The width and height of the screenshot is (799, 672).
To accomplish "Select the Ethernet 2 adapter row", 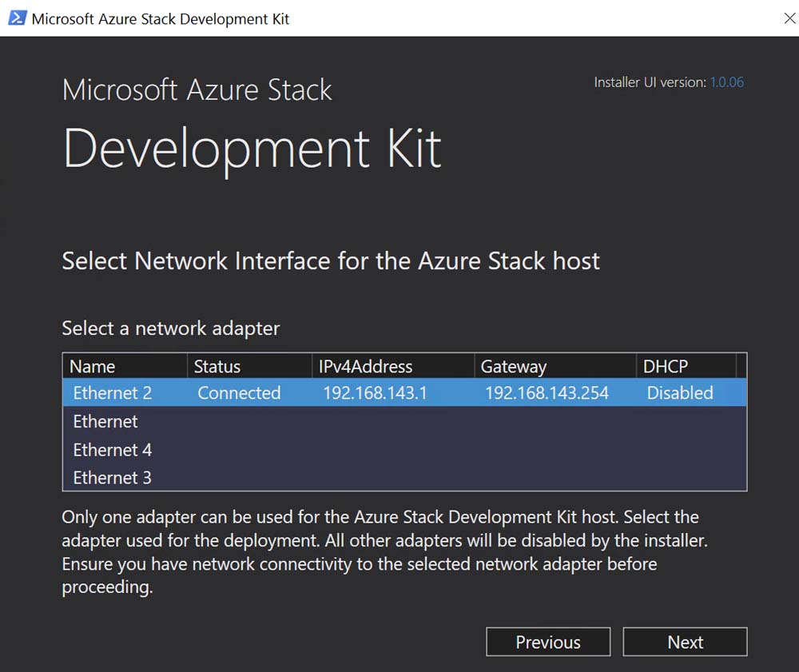I will click(x=112, y=393).
